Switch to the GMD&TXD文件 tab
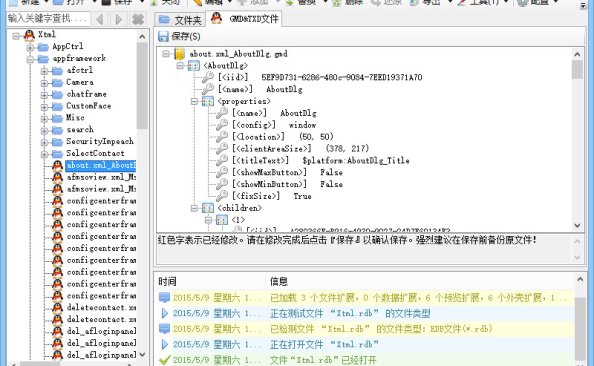Image resolution: width=594 pixels, height=366 pixels. coord(244,19)
